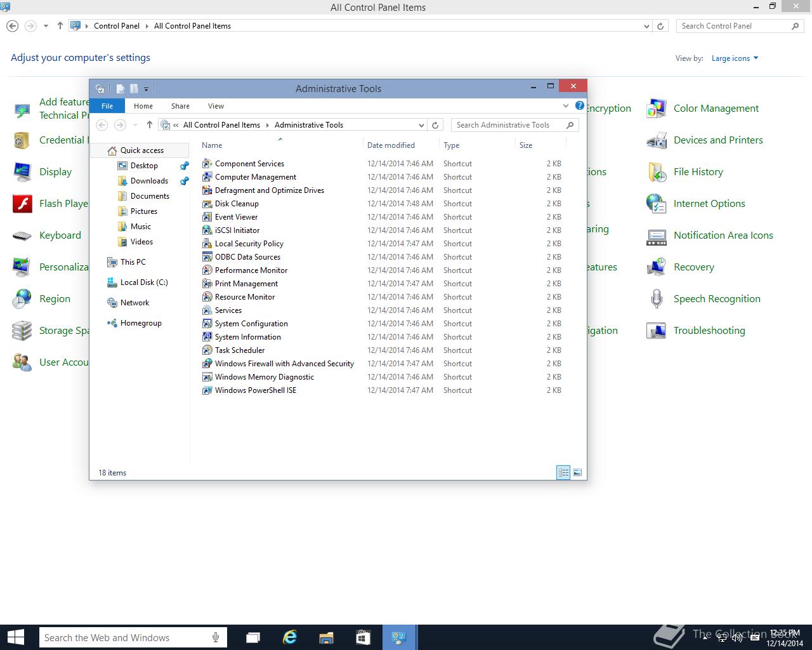The image size is (812, 650).
Task: Select Defragment and Optimize Drives icon
Action: tap(207, 190)
